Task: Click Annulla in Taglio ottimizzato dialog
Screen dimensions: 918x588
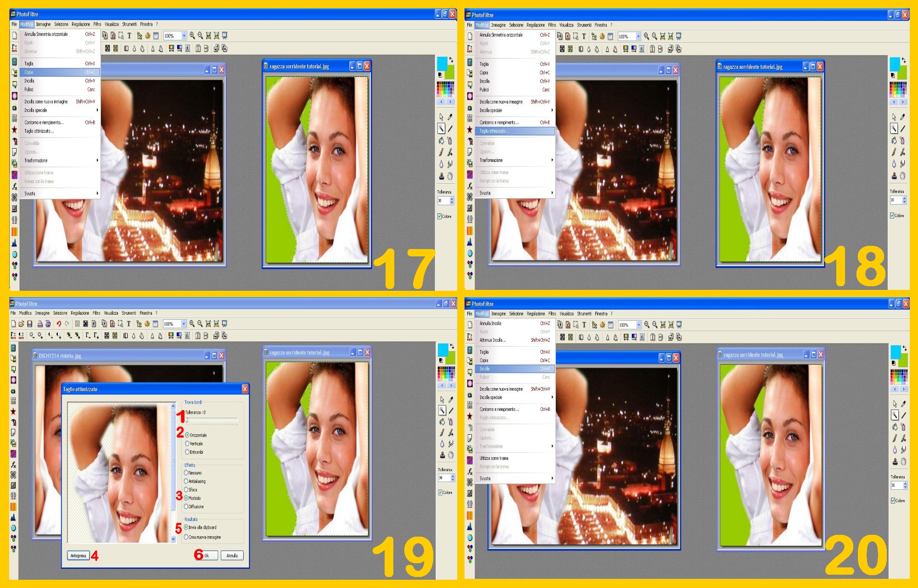Action: 232,555
